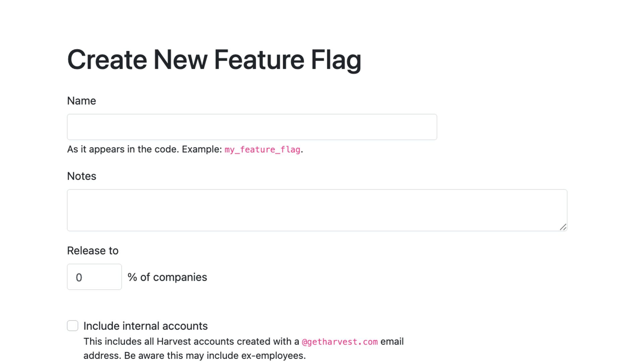
Task: Click the word "Create" in the page heading
Action: tap(107, 60)
